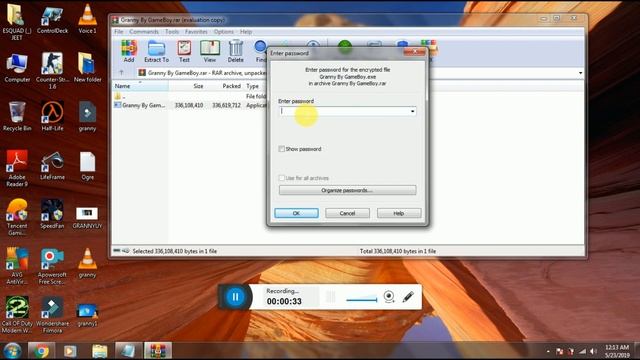Show hidden system tray icons arrow

click(548, 351)
